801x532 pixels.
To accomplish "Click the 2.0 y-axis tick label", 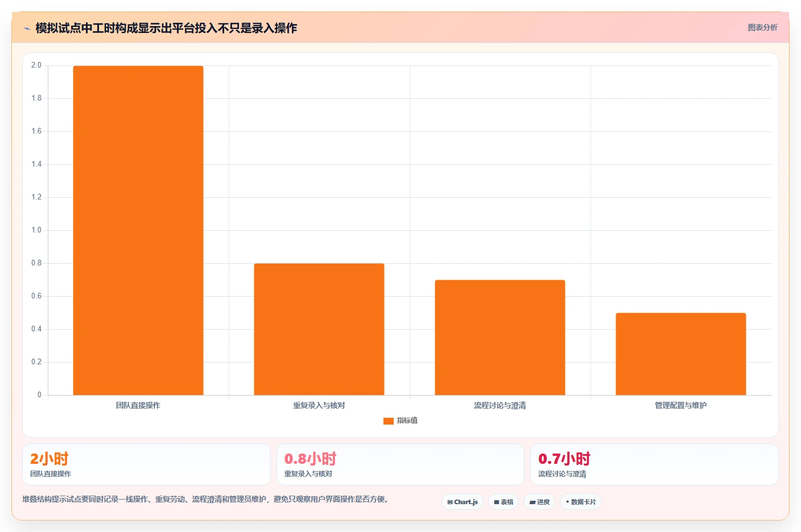I will [x=36, y=65].
